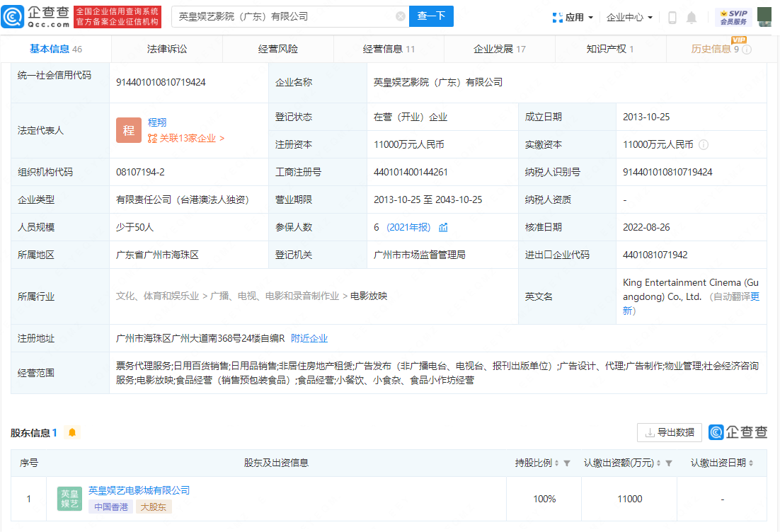Open the SVIP member service badge
The width and height of the screenshot is (780, 532).
(x=734, y=18)
